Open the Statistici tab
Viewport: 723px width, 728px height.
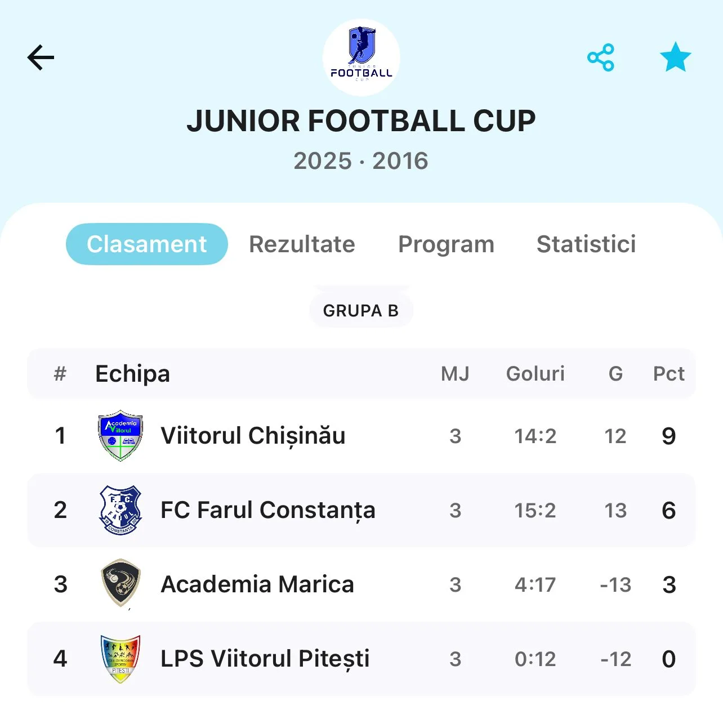(x=586, y=244)
